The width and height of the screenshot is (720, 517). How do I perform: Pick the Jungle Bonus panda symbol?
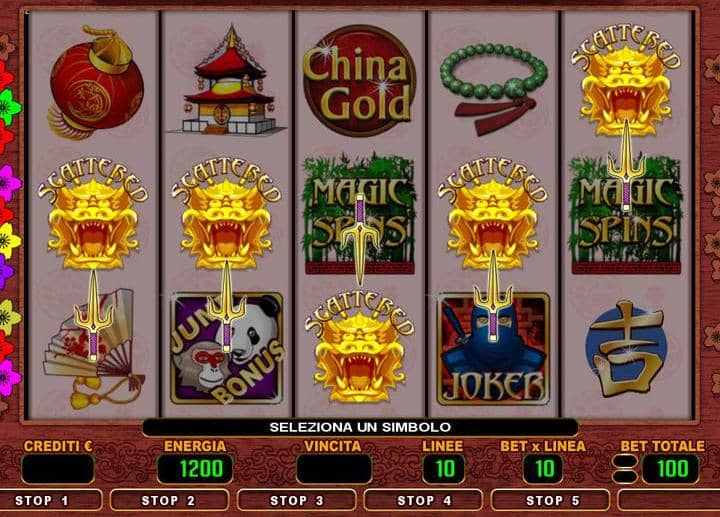pyautogui.click(x=227, y=349)
